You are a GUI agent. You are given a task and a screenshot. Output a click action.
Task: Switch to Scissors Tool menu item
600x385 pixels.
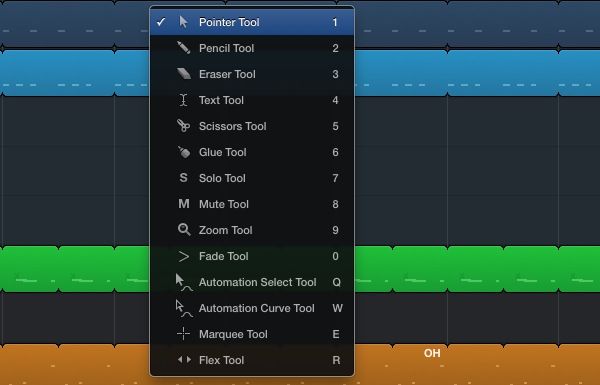click(252, 126)
